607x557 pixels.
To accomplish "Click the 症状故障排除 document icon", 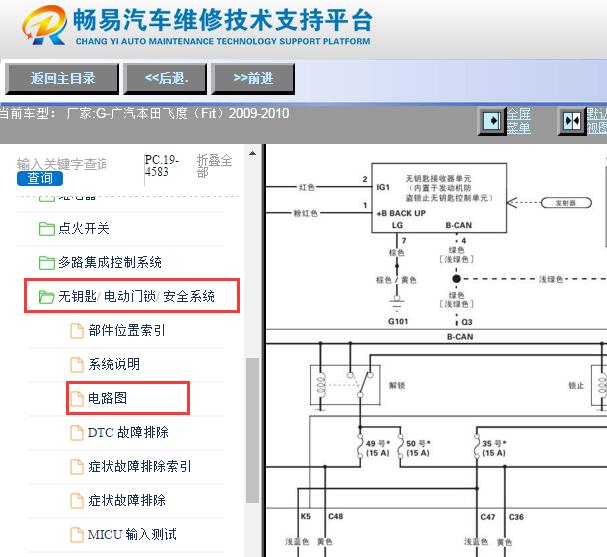I will click(x=77, y=501).
